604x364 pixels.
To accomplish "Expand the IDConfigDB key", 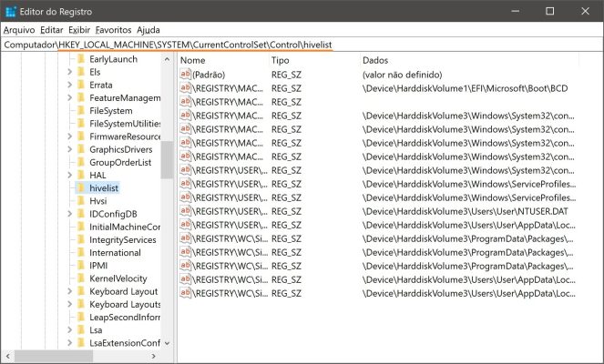I will tap(69, 214).
